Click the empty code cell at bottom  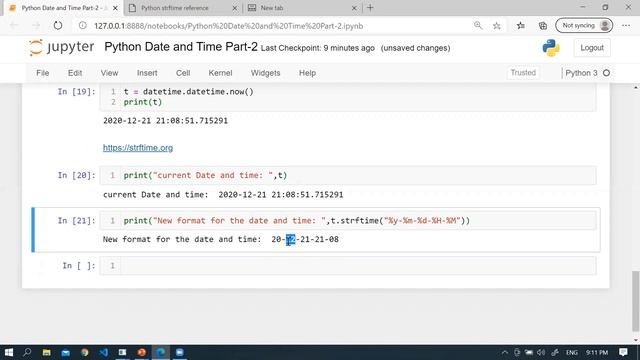(348, 266)
